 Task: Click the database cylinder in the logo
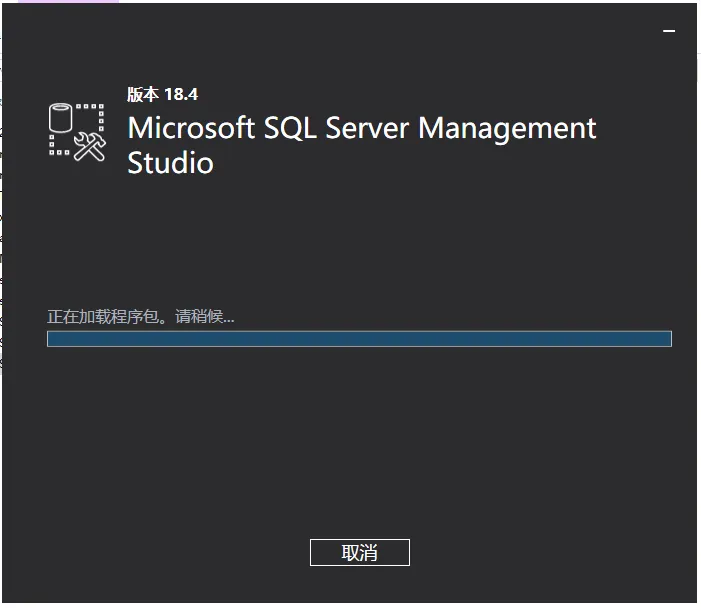tap(62, 117)
